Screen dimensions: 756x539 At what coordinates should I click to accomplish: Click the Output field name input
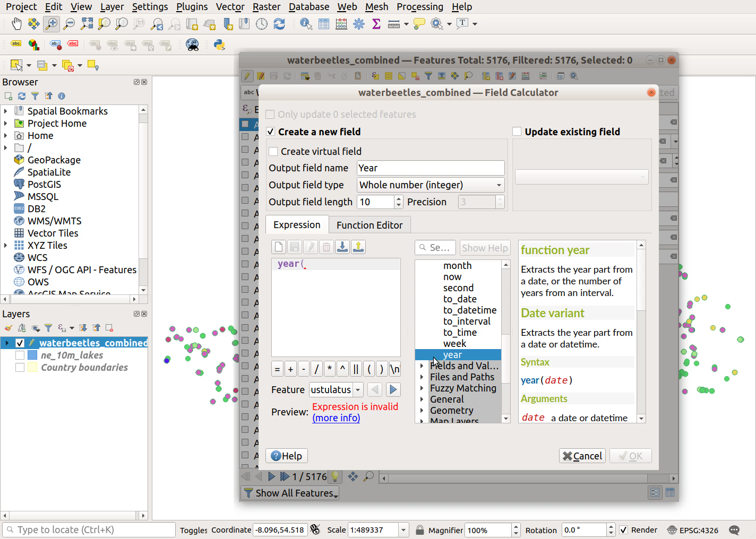[431, 168]
